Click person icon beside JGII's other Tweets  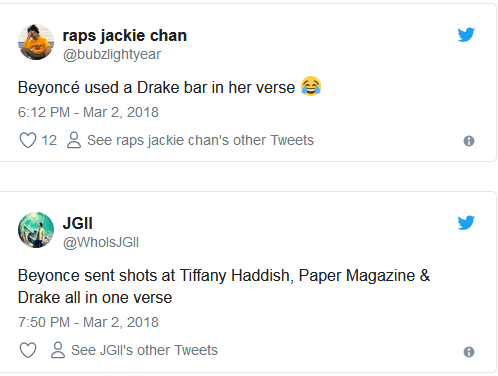coord(58,350)
